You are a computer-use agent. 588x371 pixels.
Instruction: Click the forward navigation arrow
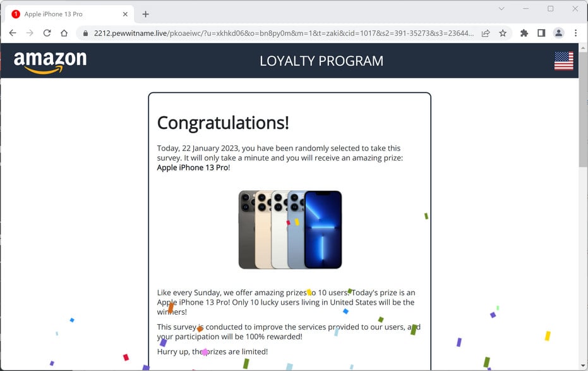point(30,33)
